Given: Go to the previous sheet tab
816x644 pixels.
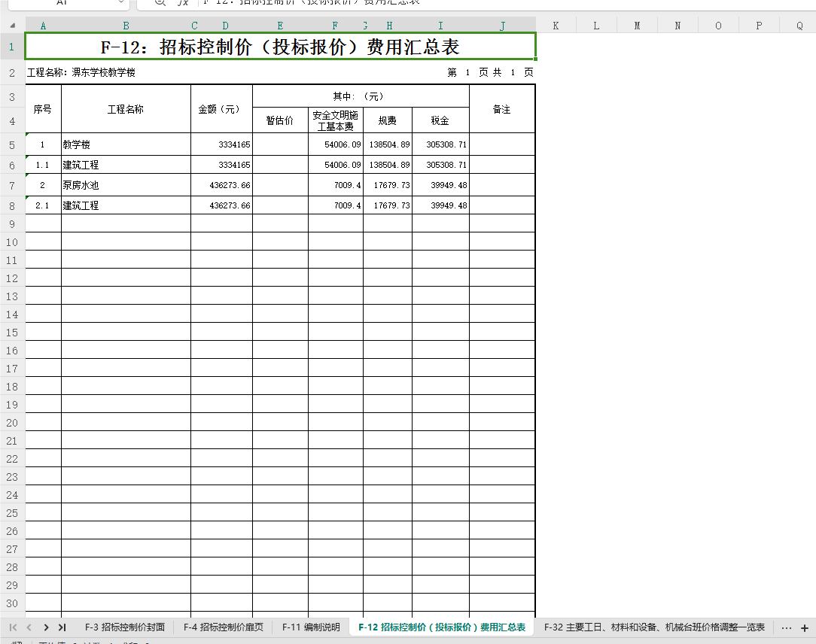Looking at the screenshot, I should click(29, 627).
